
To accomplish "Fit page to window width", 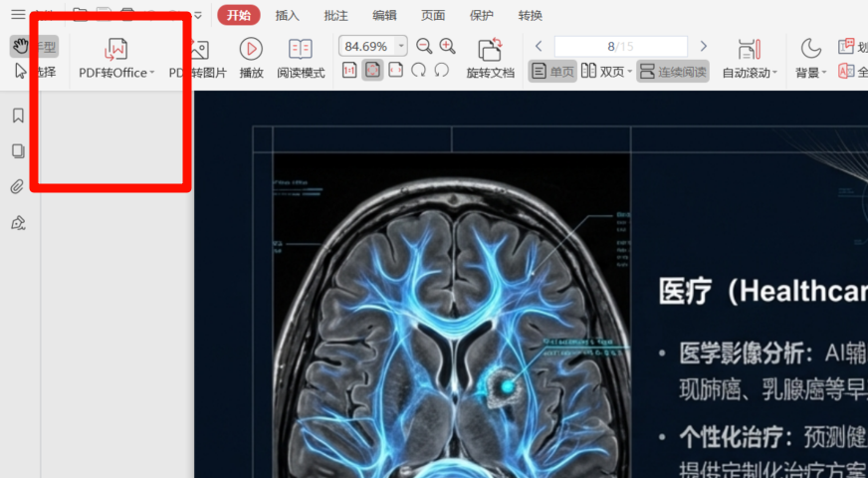I will click(x=395, y=71).
